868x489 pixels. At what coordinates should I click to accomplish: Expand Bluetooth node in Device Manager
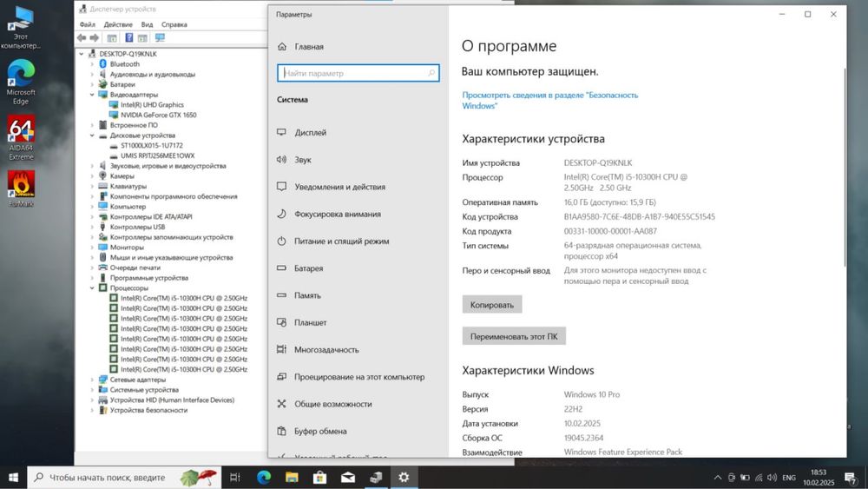click(x=93, y=64)
